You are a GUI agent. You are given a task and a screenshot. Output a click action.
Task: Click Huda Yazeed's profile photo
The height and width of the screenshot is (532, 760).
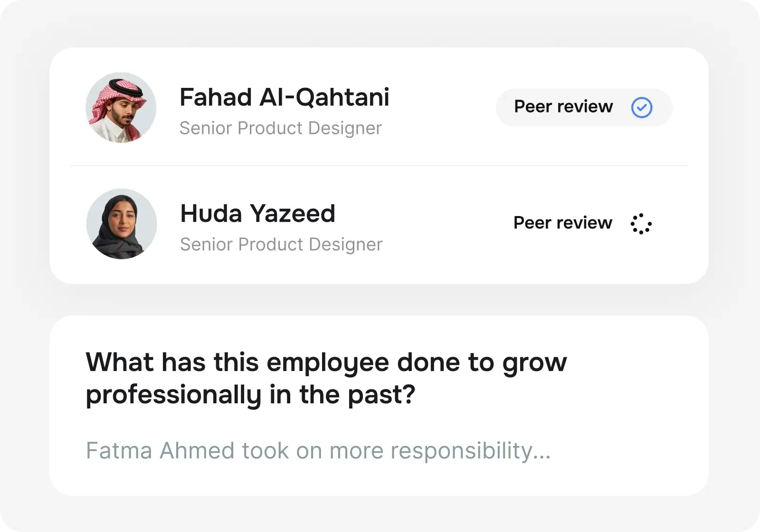pos(121,224)
